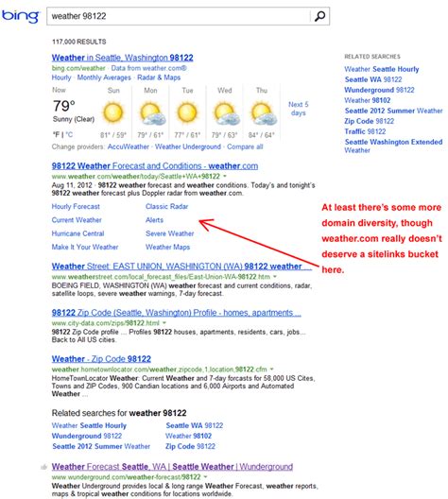Click 'Compare all' providers link
448x499 pixels.
click(x=245, y=146)
